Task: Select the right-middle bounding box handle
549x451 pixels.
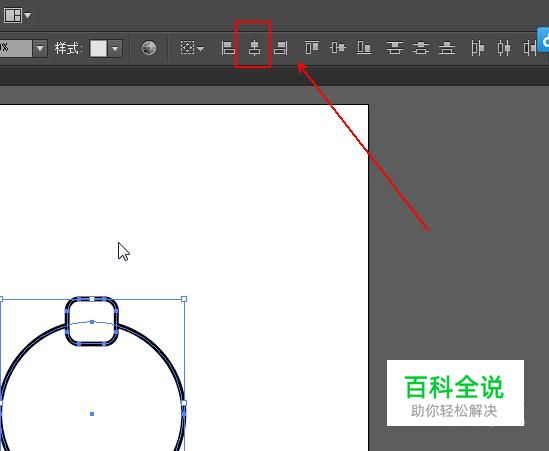Action: (184, 403)
